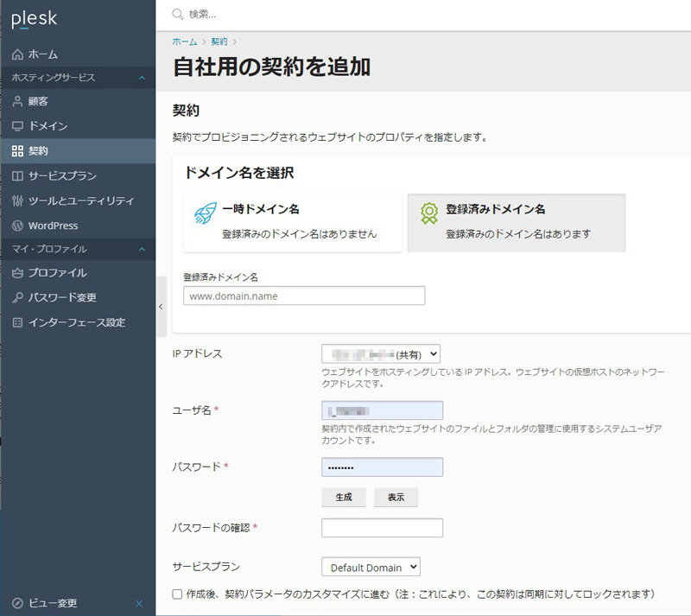Open Interface Settings (インターフェース設定) menu item
Viewport: 691px width, 616px height.
76,323
